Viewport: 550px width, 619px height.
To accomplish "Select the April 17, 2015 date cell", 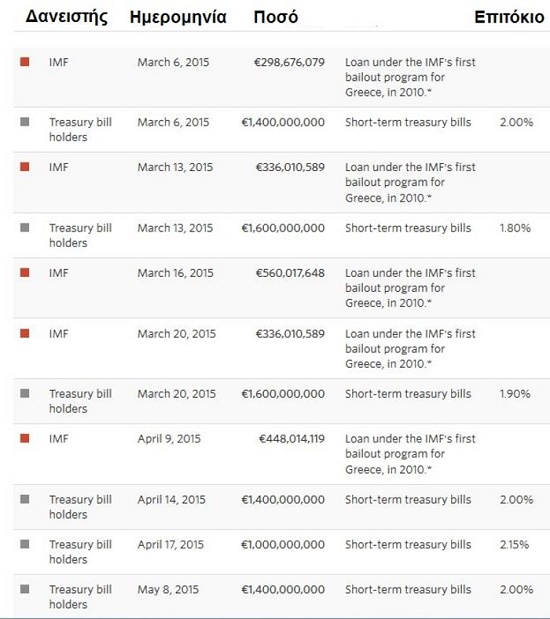I will pos(171,544).
